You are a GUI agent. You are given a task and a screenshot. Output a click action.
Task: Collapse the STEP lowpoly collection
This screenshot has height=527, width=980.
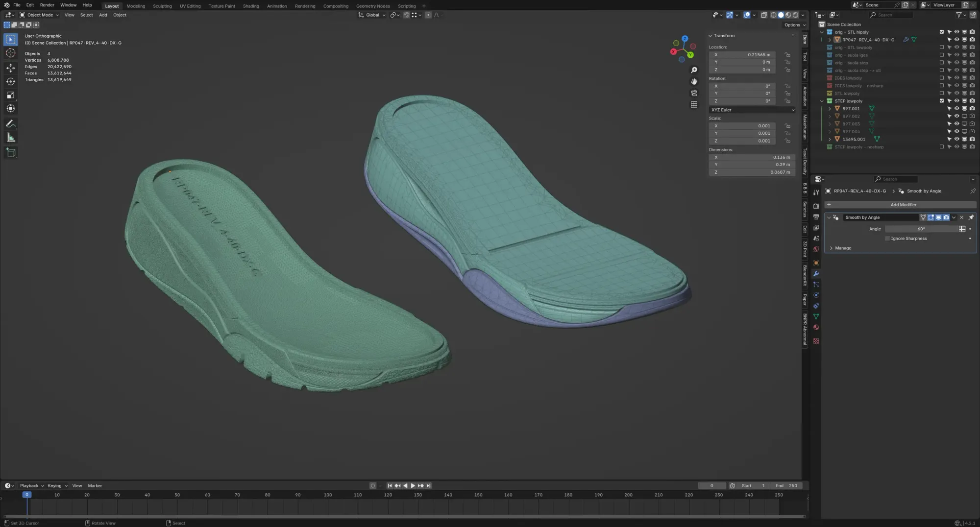(822, 101)
